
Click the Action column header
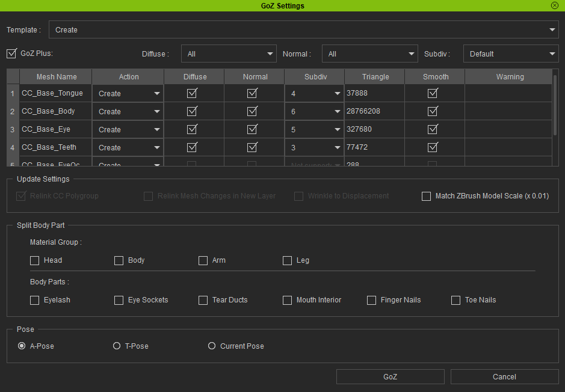tap(128, 77)
